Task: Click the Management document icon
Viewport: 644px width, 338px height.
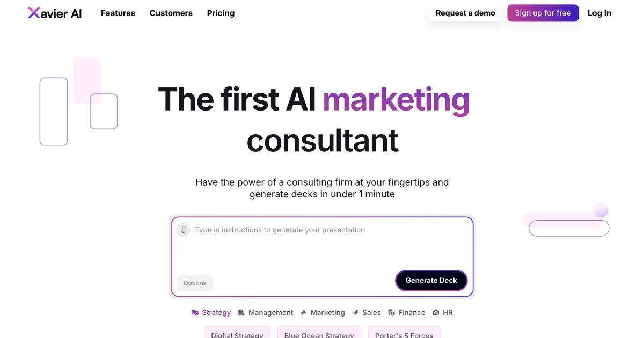Action: pos(241,312)
